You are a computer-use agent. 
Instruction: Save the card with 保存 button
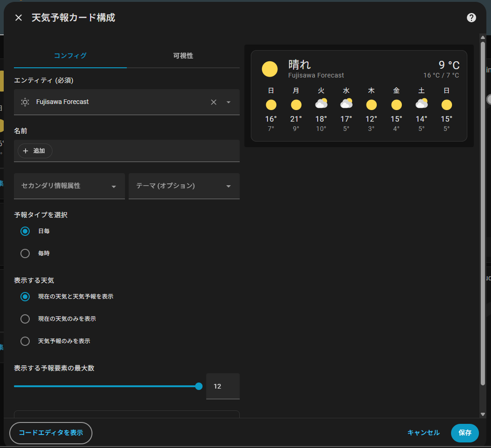(465, 433)
